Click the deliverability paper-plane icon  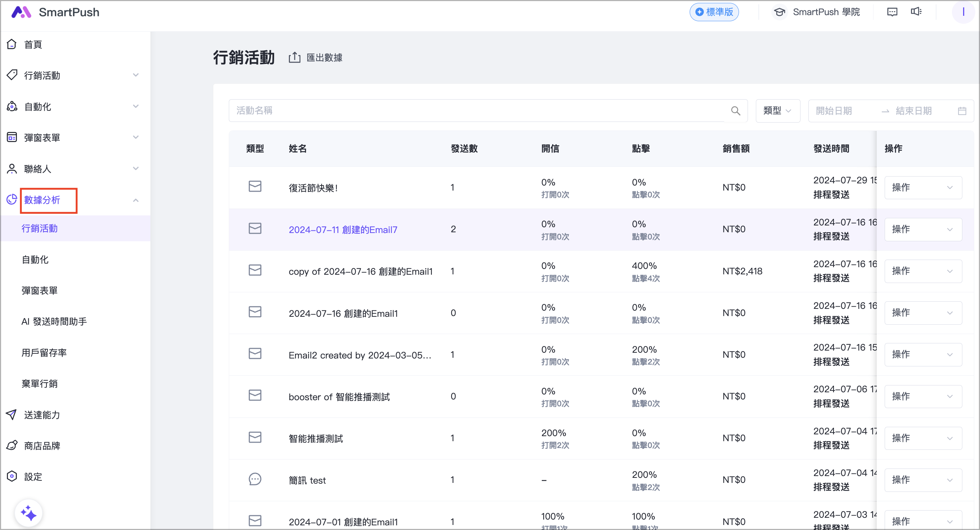pos(12,415)
